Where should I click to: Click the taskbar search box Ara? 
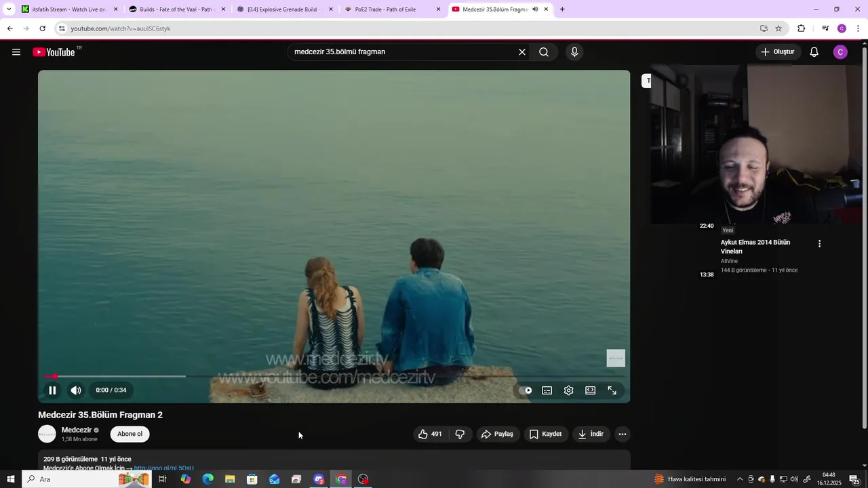click(x=87, y=479)
